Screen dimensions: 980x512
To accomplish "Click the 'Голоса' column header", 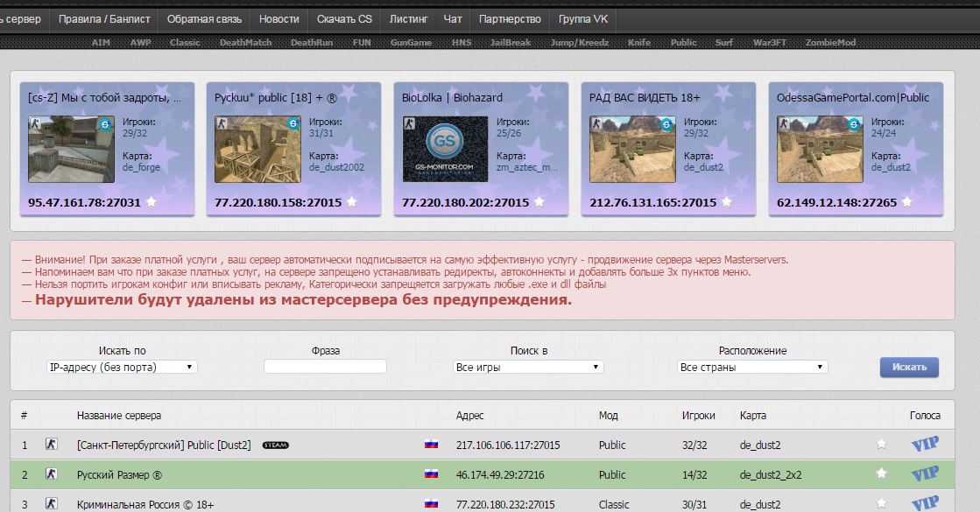I will point(925,415).
